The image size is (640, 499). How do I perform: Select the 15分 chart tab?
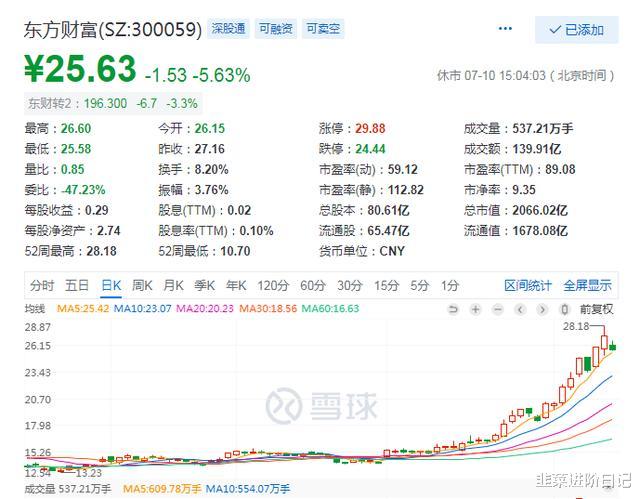pyautogui.click(x=386, y=285)
